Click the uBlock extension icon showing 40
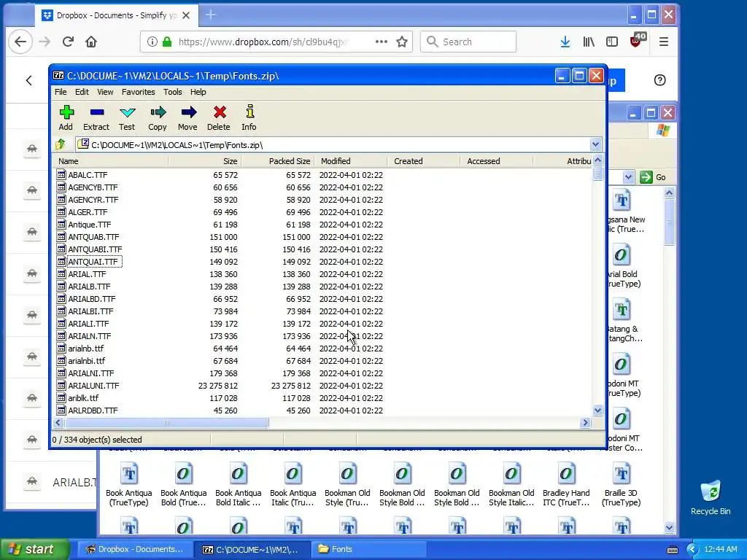This screenshot has width=747, height=560. 637,41
